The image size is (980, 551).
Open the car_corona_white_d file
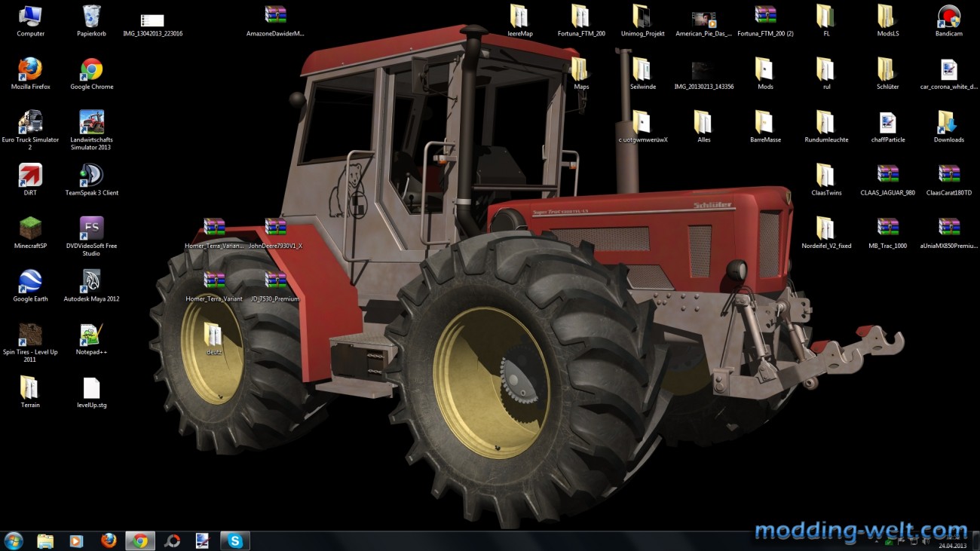948,74
